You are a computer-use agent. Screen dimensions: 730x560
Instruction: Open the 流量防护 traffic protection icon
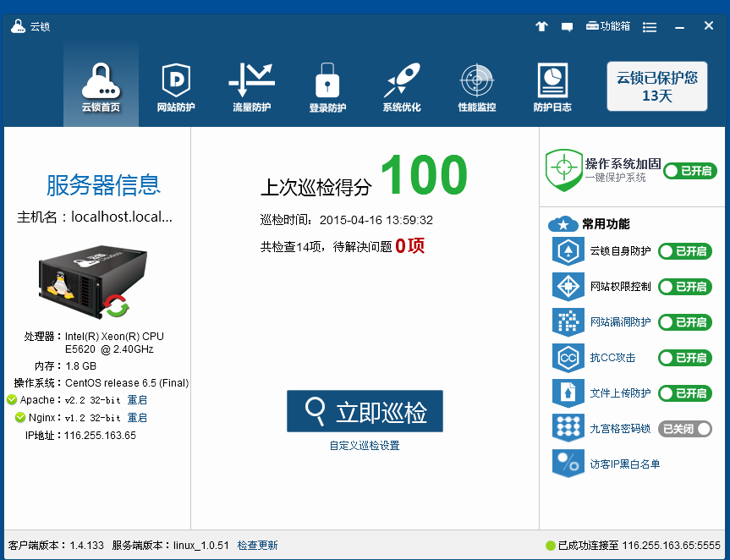point(251,82)
